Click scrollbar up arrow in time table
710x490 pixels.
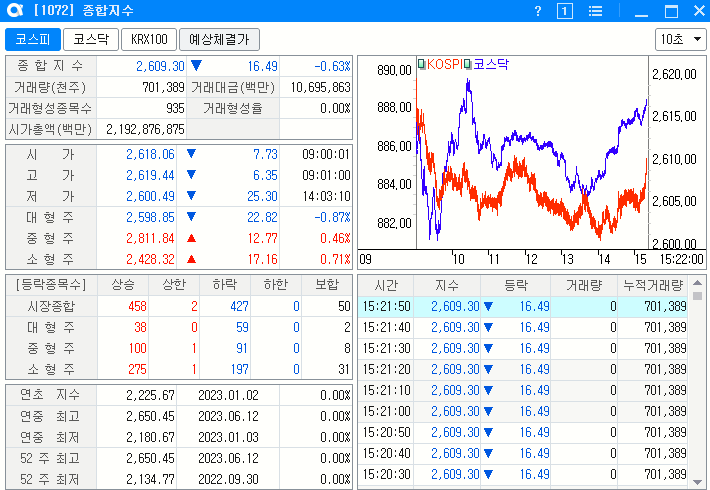(697, 283)
